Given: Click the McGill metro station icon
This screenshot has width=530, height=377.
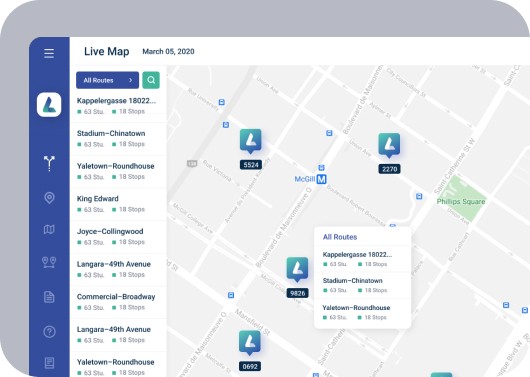Looking at the screenshot, I should (x=321, y=179).
